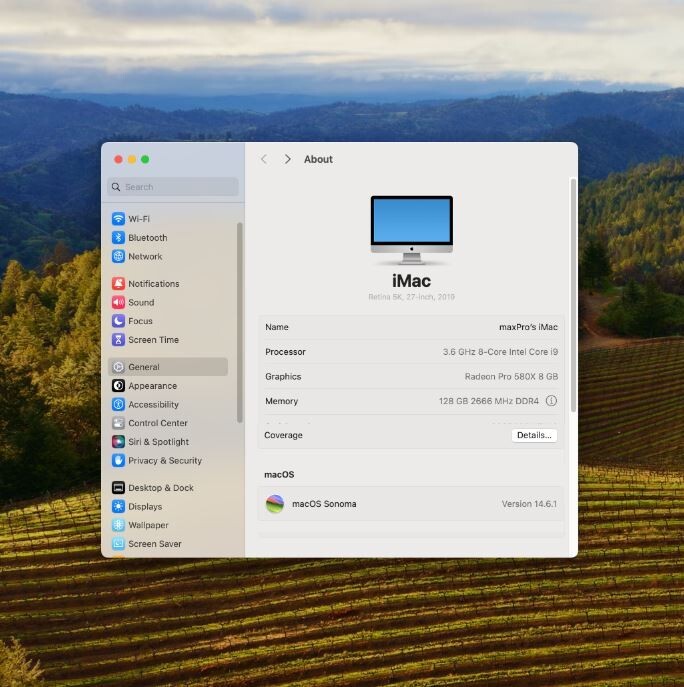This screenshot has width=684, height=687.
Task: Open Bluetooth settings label
Action: tap(148, 237)
